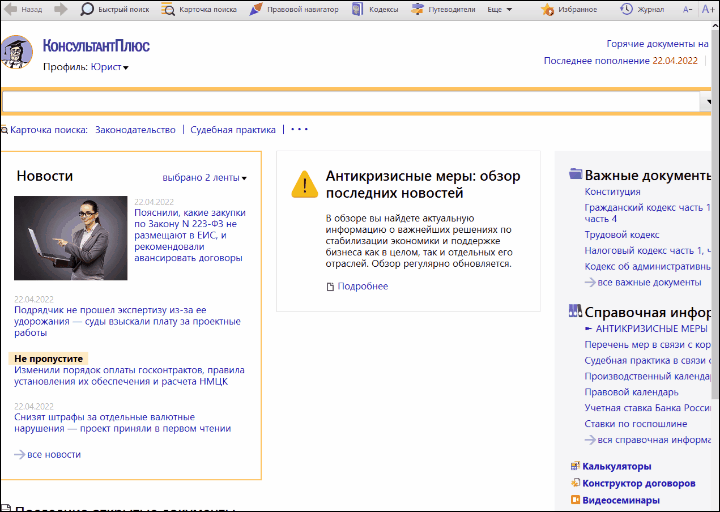
Task: Open the Калькуляторы link
Action: pos(616,466)
